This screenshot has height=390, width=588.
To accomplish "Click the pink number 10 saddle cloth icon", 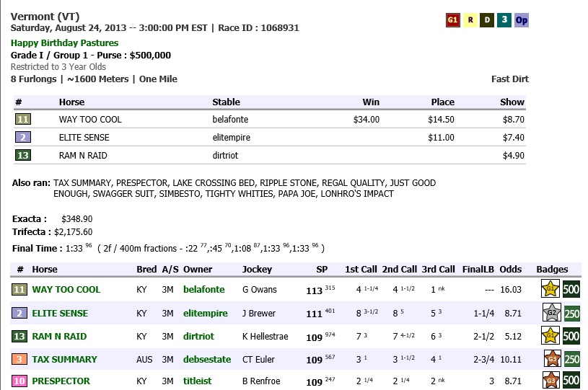I will click(x=19, y=381).
